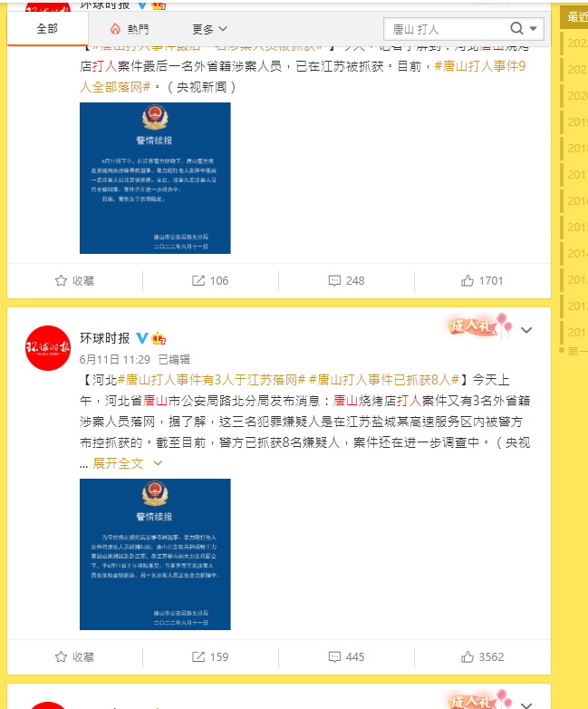Favorite the first post with 收藏 star
588x709 pixels.
click(x=74, y=281)
